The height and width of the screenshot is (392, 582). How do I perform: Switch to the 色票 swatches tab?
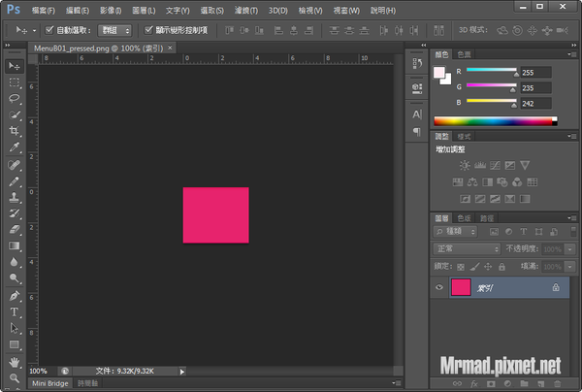[464, 54]
